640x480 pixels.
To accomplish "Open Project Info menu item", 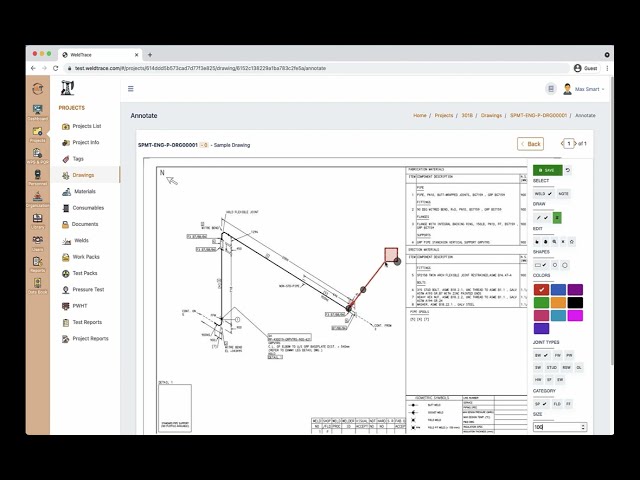I will 86,142.
